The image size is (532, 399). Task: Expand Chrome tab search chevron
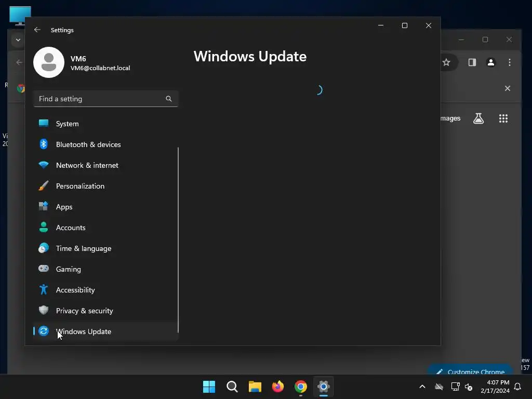pyautogui.click(x=18, y=40)
